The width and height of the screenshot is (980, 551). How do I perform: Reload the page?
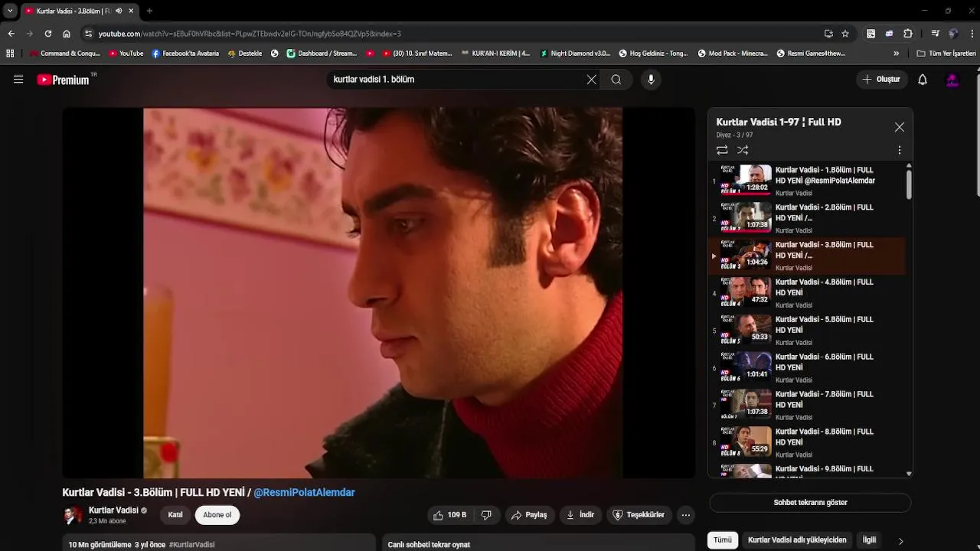pos(48,34)
